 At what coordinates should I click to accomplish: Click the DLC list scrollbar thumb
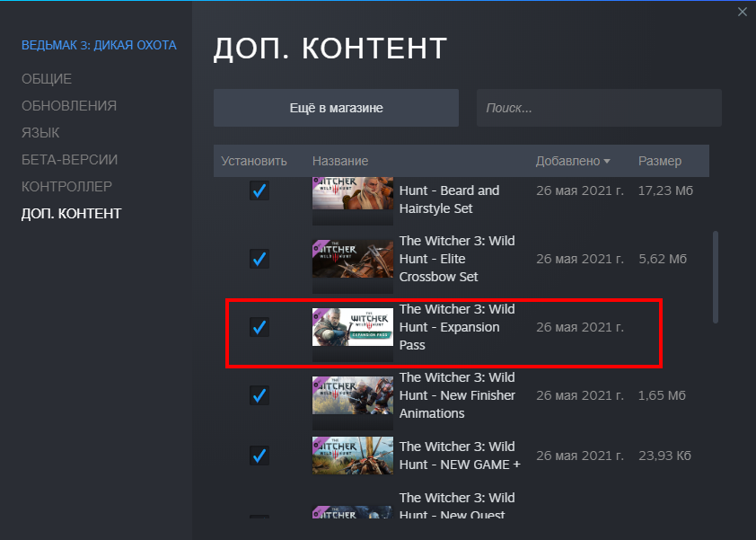716,277
